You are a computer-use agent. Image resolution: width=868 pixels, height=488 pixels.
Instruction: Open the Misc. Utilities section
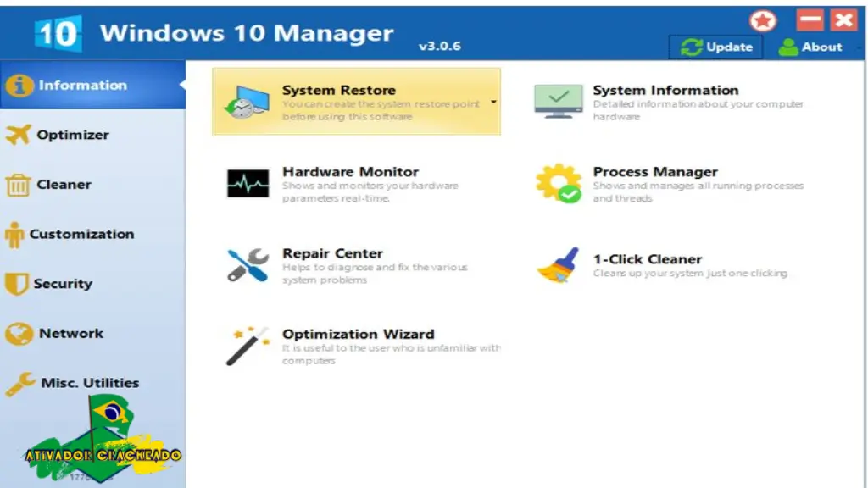[x=92, y=383]
